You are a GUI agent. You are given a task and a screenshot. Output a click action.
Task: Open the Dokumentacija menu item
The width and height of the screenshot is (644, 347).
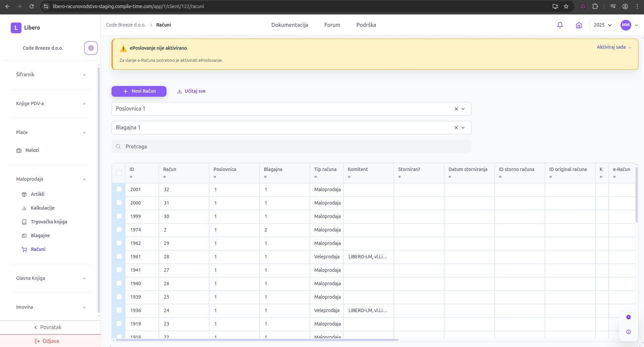click(289, 25)
